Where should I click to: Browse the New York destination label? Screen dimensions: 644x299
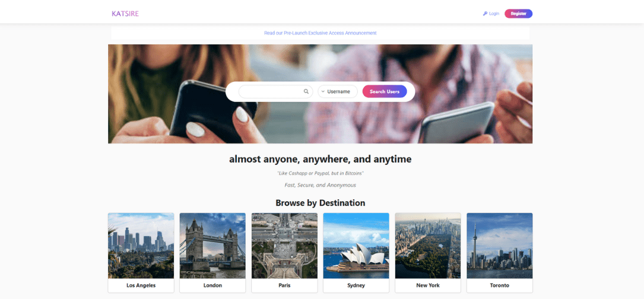(428, 285)
